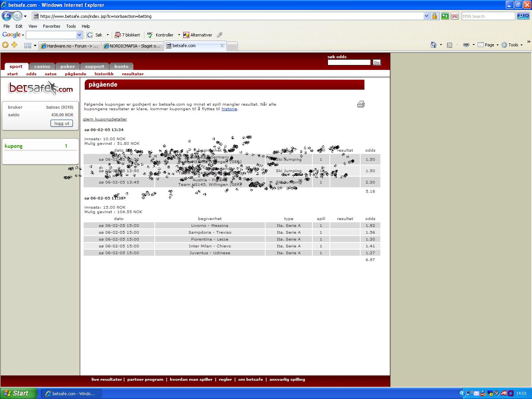Open the File menu
This screenshot has width=532, height=399.
6,26
